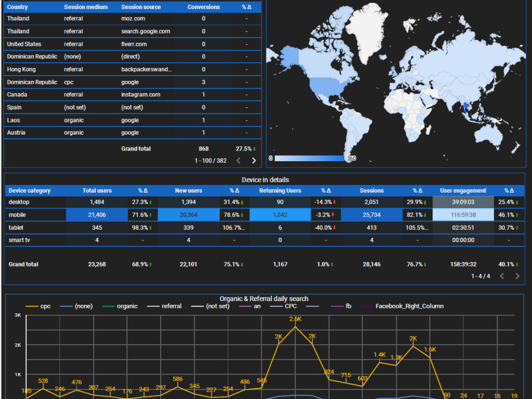The height and width of the screenshot is (399, 532).
Task: Toggle fb series in chart legend
Action: click(x=341, y=306)
